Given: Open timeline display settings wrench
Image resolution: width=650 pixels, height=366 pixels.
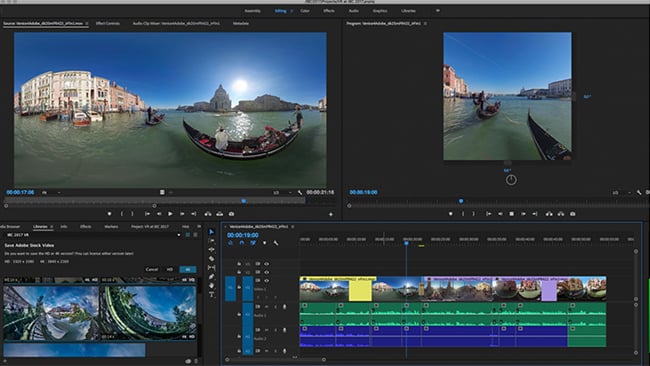Looking at the screenshot, I should [x=276, y=243].
